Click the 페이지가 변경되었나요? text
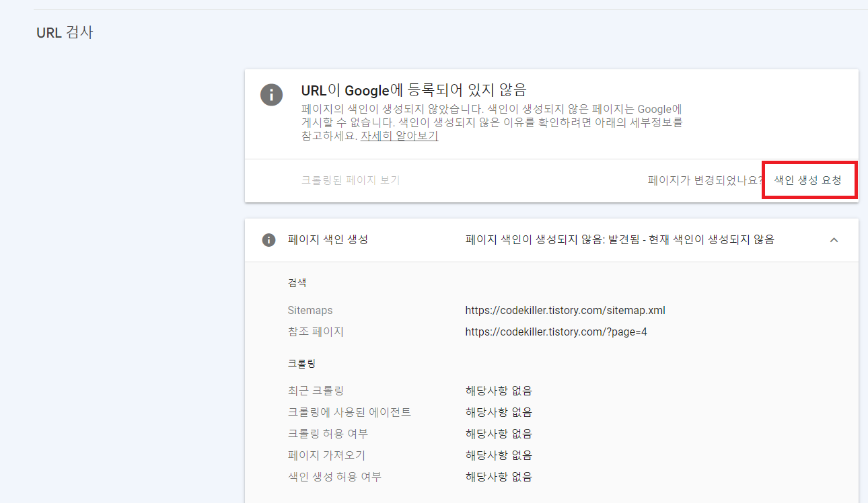 (705, 180)
